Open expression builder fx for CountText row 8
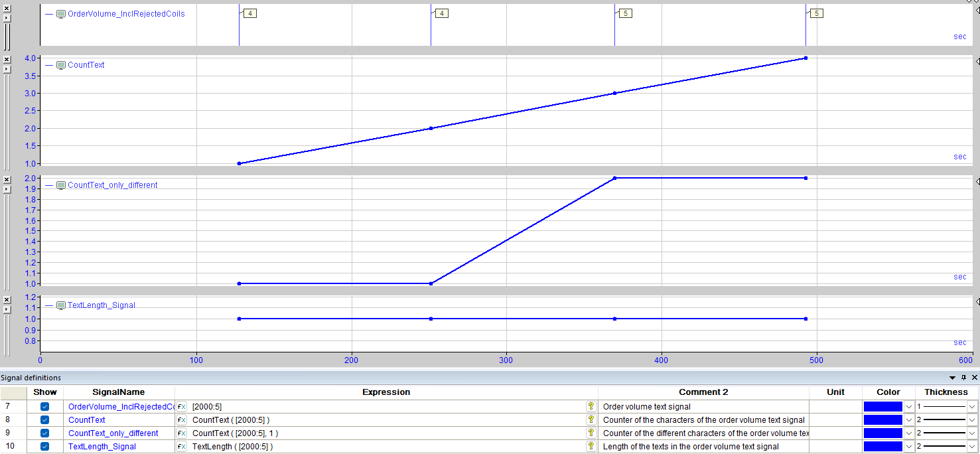The image size is (980, 454). coord(182,420)
